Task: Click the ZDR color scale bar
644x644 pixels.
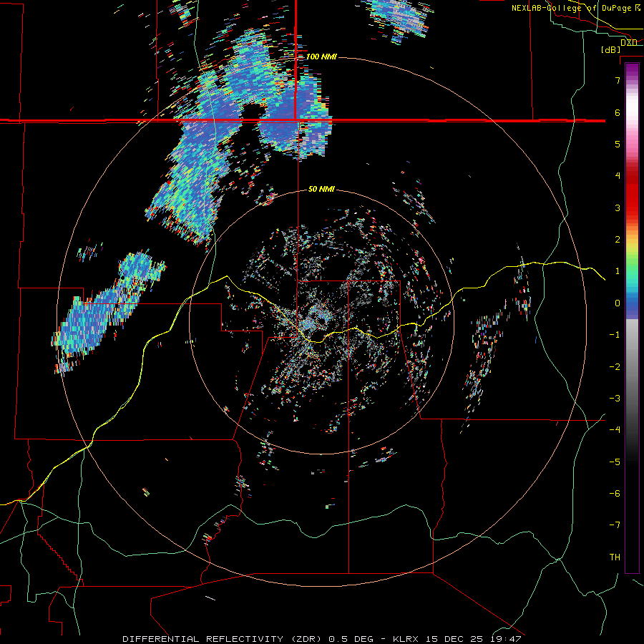Action: click(632, 318)
